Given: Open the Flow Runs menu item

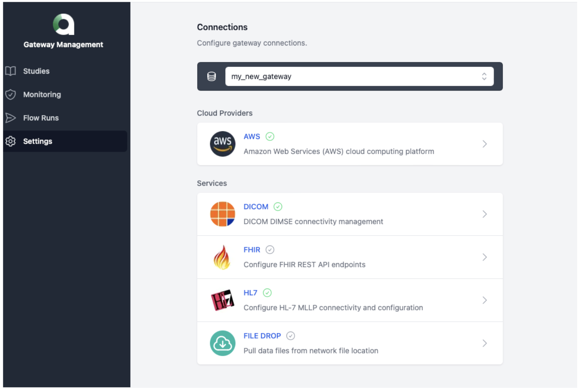Looking at the screenshot, I should tap(65, 118).
